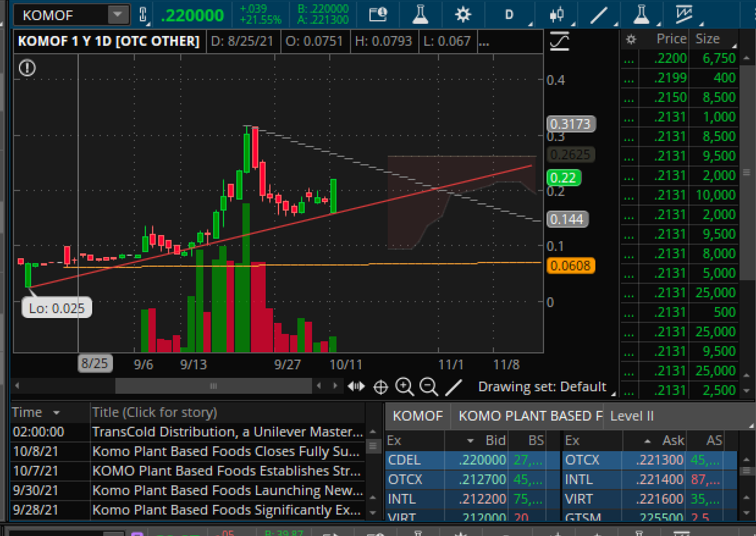Image resolution: width=756 pixels, height=536 pixels.
Task: Open TransCold Distribution news story
Action: pyautogui.click(x=227, y=432)
